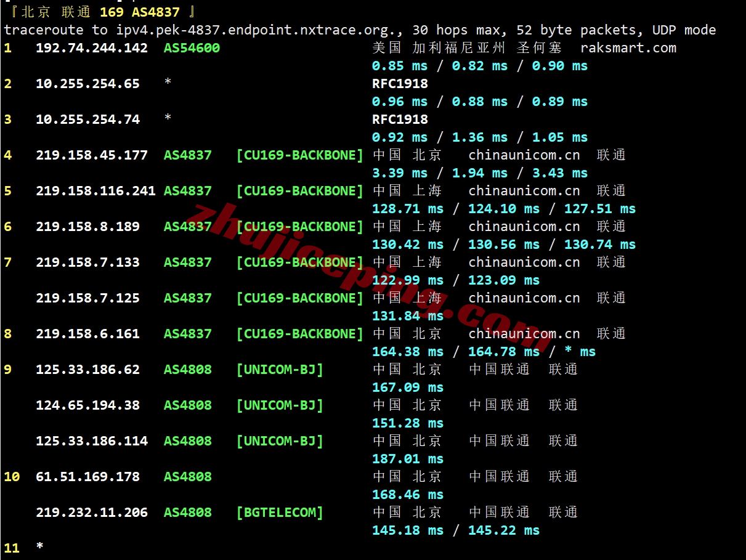The height and width of the screenshot is (560, 746).
Task: Click the RFC1918 label on hop 3
Action: click(400, 120)
